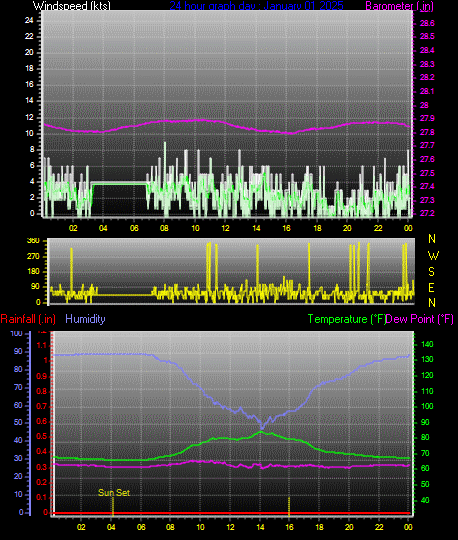Click the 100 humidity scale value
This screenshot has width=458, height=540.
tap(17, 333)
